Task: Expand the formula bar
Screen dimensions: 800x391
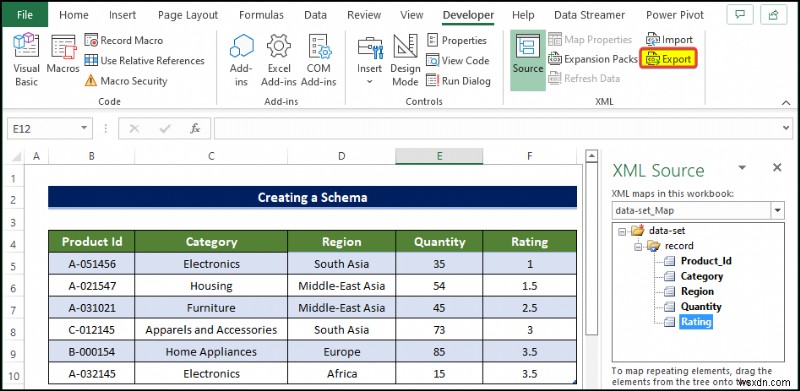Action: click(786, 129)
